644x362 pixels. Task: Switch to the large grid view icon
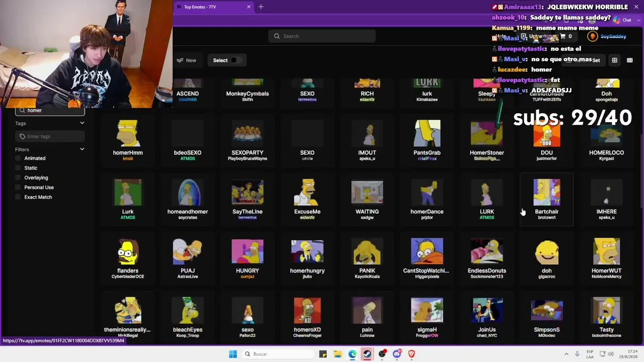[614, 60]
